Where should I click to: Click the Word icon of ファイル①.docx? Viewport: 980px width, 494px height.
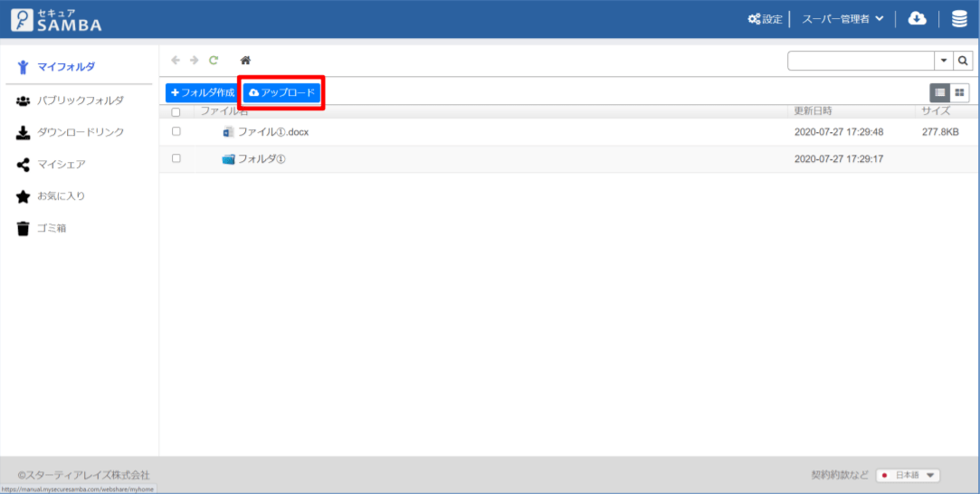coord(228,132)
